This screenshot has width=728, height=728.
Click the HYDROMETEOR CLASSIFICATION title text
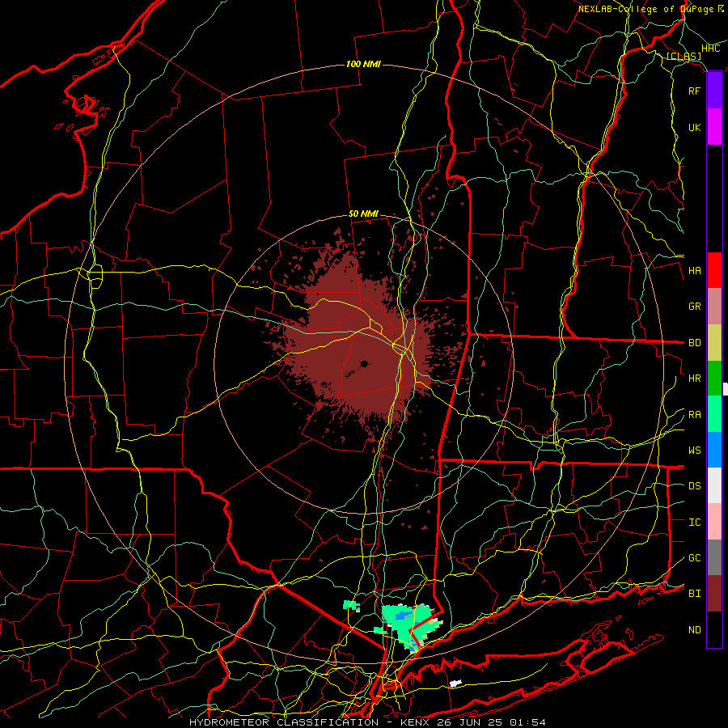tap(284, 722)
